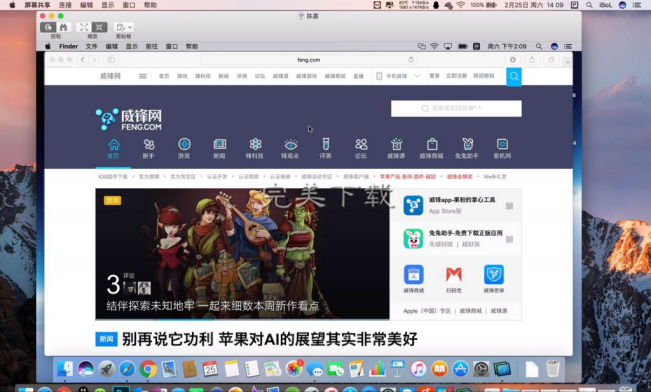
Task: Expand the 手机威锋 dropdown
Action: click(417, 76)
